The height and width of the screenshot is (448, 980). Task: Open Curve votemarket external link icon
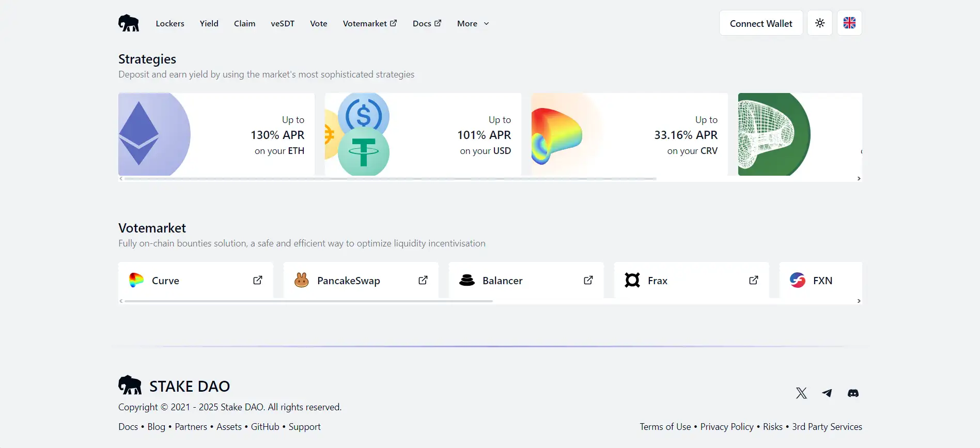pos(257,280)
